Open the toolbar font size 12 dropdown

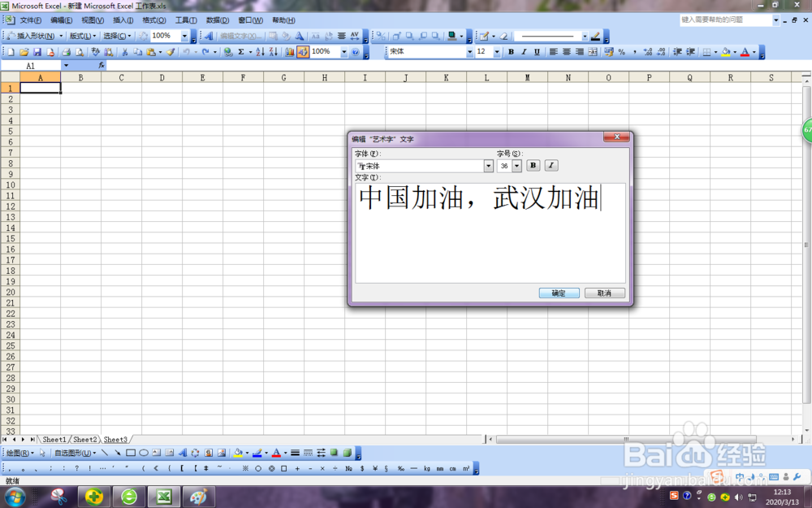[x=497, y=52]
